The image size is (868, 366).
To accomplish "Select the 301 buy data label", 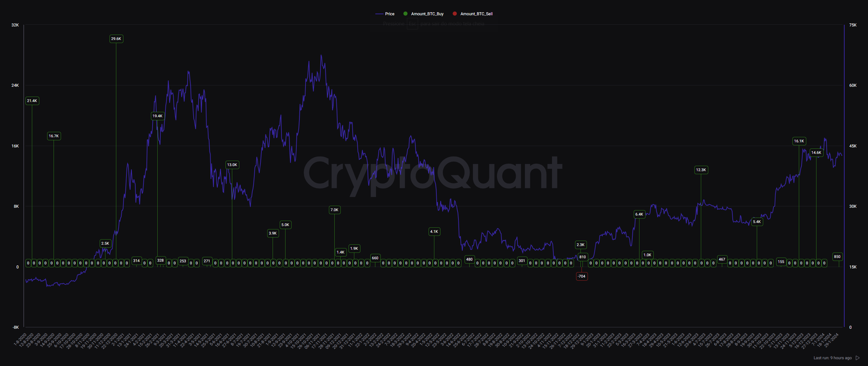I will coord(522,261).
